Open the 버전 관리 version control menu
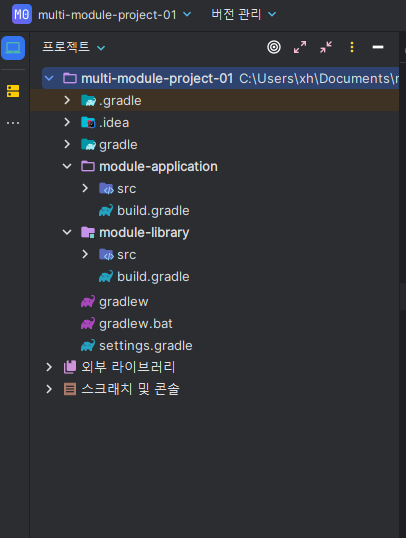406x538 pixels. point(243,14)
